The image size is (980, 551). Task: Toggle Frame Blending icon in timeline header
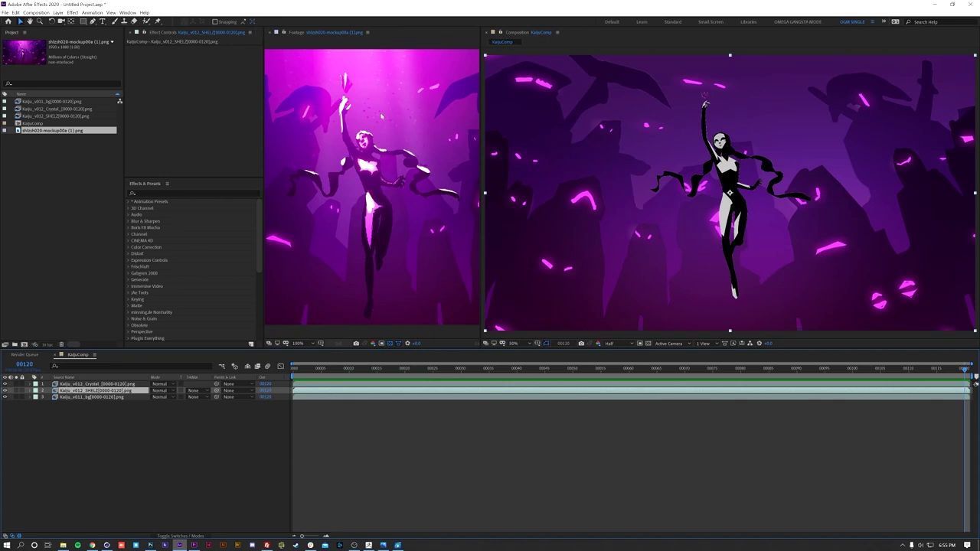coord(256,367)
